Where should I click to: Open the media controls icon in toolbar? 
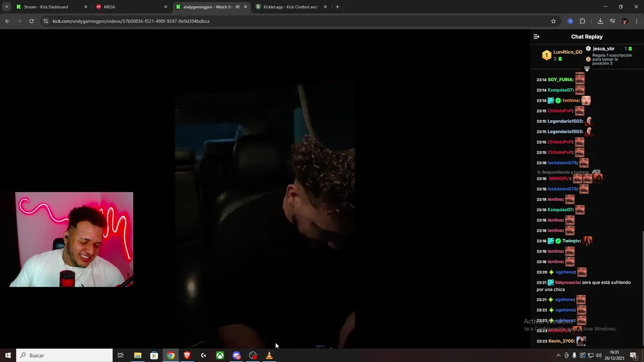pyautogui.click(x=612, y=21)
